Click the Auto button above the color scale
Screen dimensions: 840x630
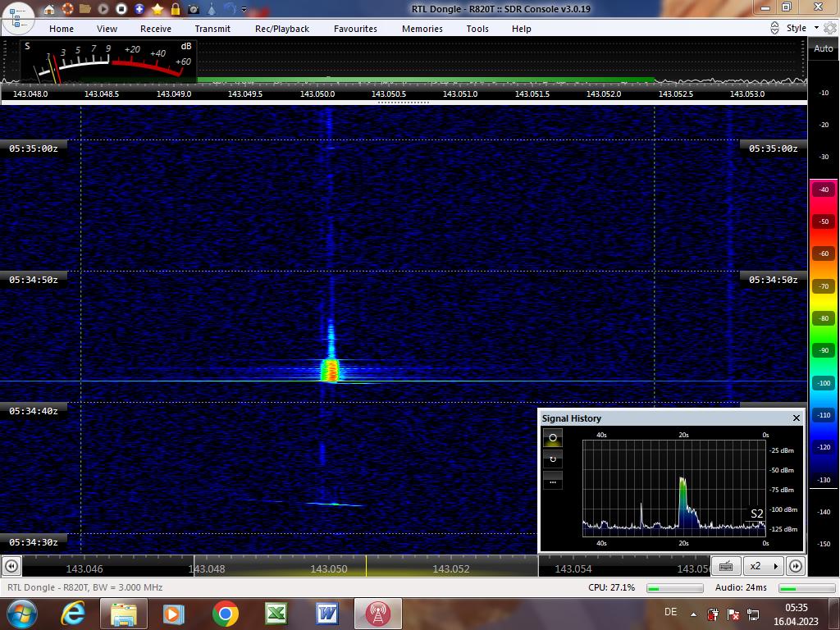(824, 48)
